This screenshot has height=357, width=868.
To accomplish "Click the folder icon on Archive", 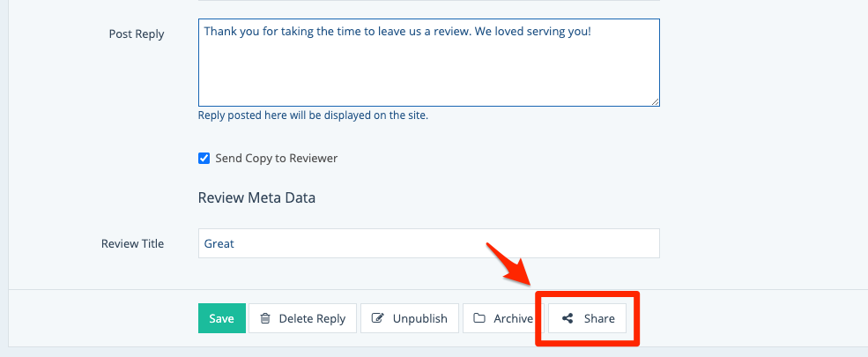I will click(x=479, y=319).
